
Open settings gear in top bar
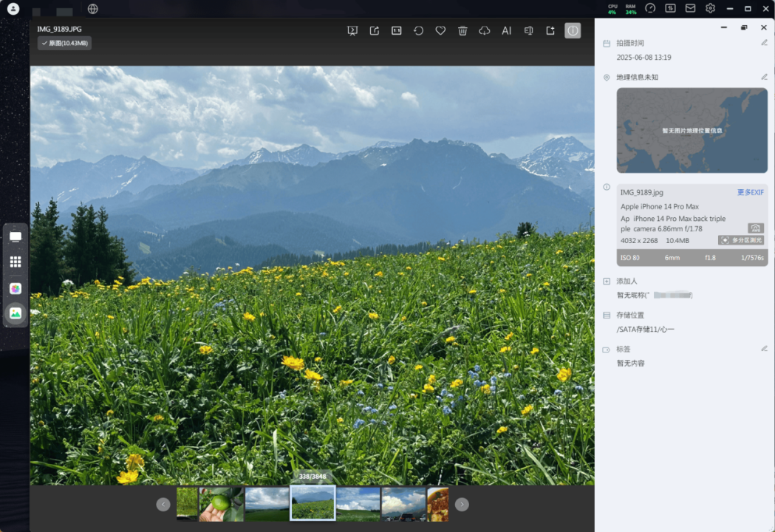tap(710, 8)
